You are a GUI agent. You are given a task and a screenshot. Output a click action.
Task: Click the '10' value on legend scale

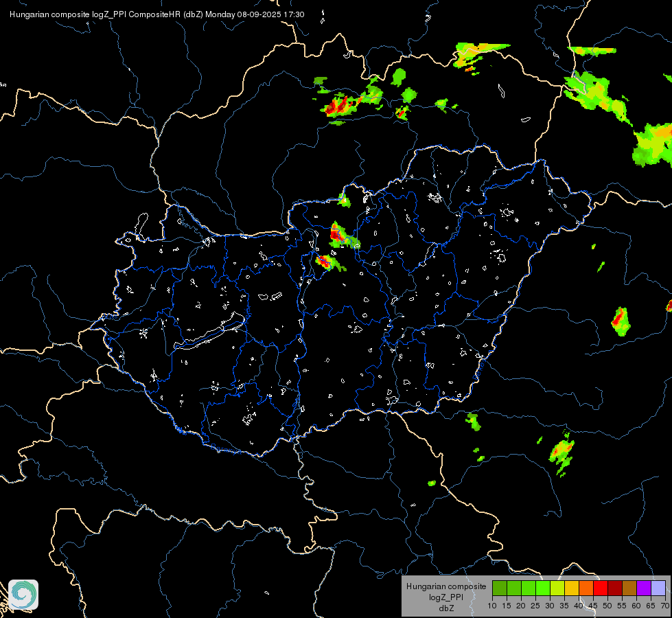tap(492, 606)
